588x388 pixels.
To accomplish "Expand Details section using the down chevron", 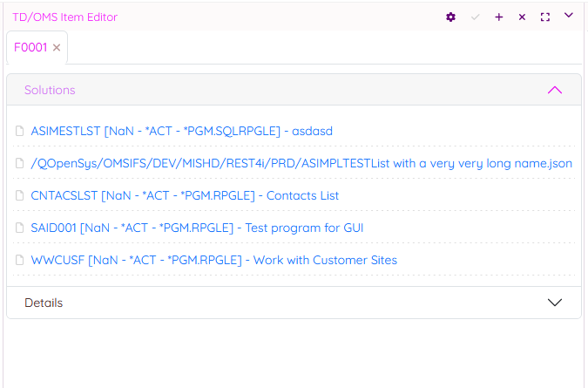I will [x=554, y=303].
